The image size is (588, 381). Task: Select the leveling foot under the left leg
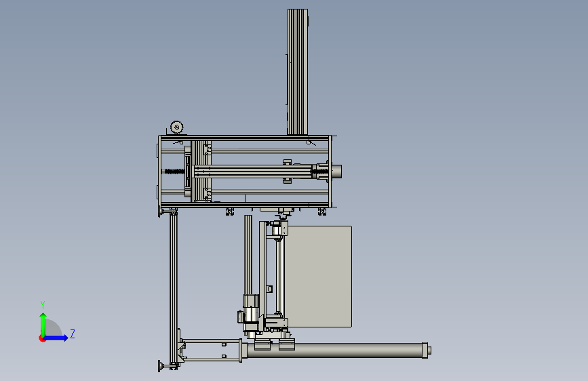click(x=163, y=366)
